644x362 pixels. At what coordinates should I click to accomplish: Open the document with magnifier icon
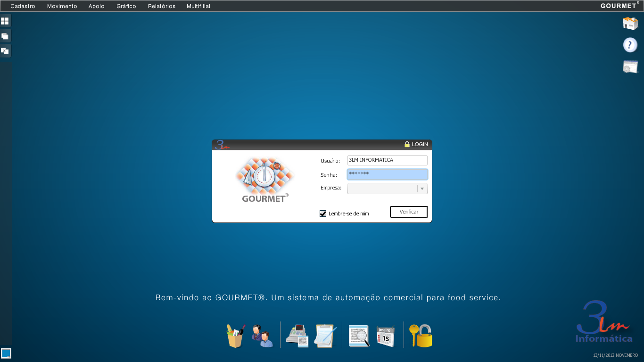click(x=359, y=336)
